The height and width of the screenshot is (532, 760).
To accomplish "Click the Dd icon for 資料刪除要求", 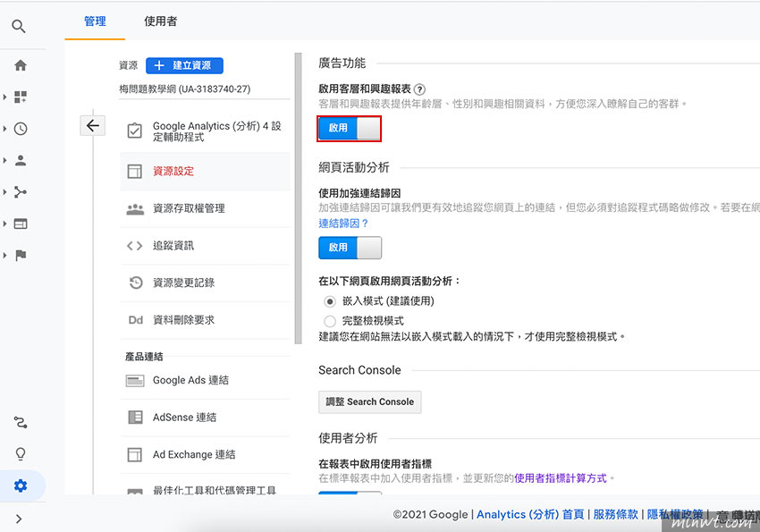I will 136,320.
